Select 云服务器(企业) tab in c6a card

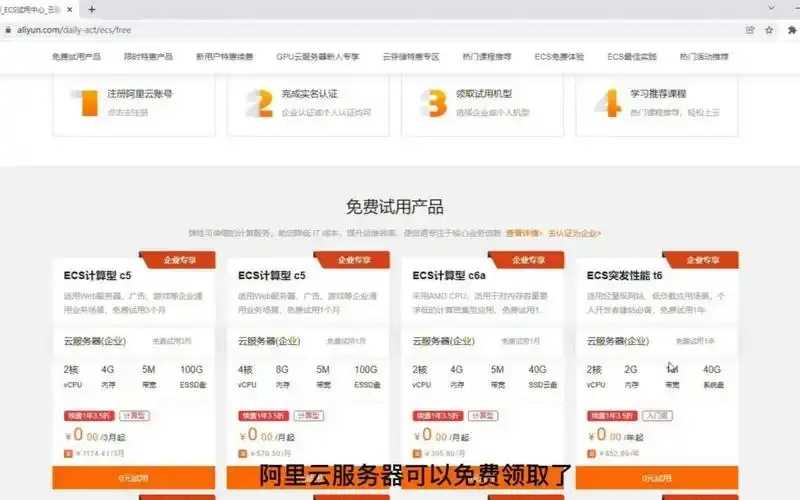tap(443, 341)
